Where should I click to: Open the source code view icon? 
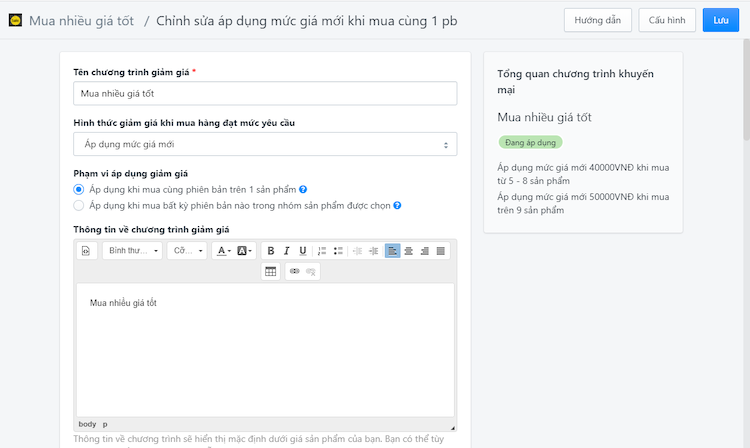86,251
